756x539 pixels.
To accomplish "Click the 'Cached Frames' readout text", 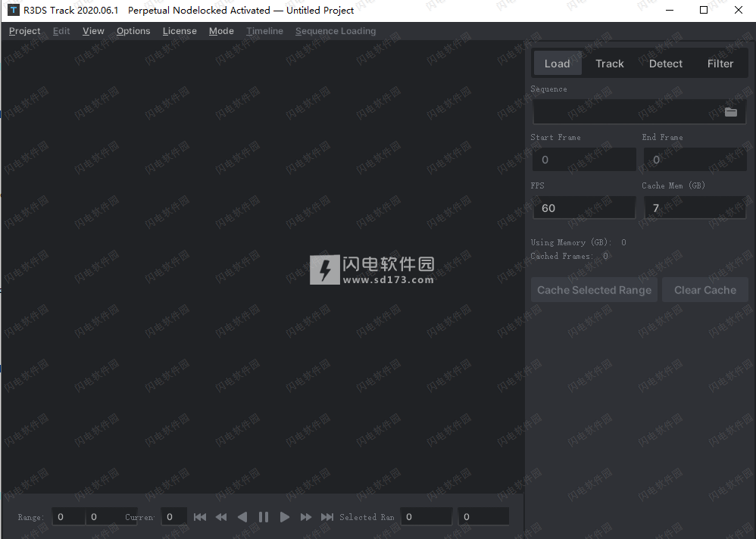I will pyautogui.click(x=569, y=256).
